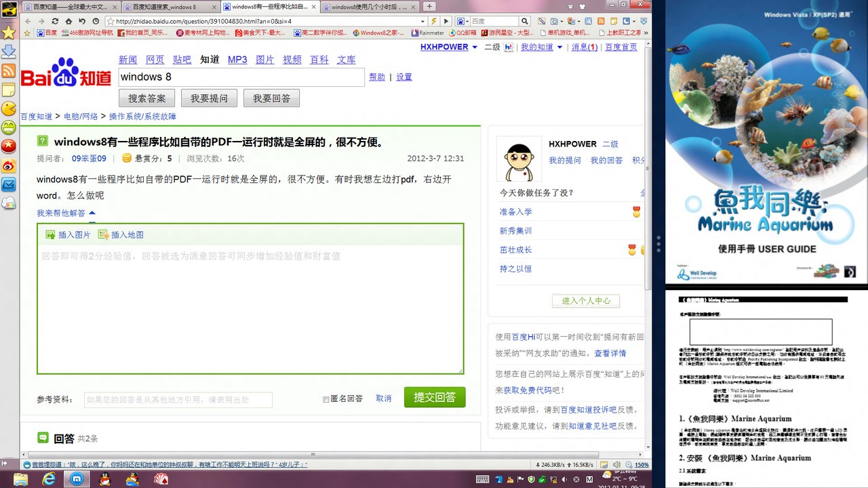This screenshot has width=868, height=488.
Task: Open the Pac-Man games sidebar icon
Action: tap(9, 108)
